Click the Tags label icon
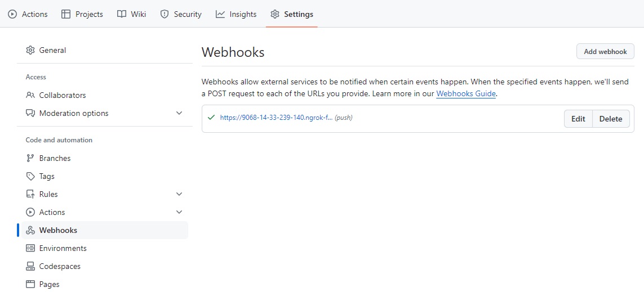The image size is (644, 292). (x=30, y=176)
